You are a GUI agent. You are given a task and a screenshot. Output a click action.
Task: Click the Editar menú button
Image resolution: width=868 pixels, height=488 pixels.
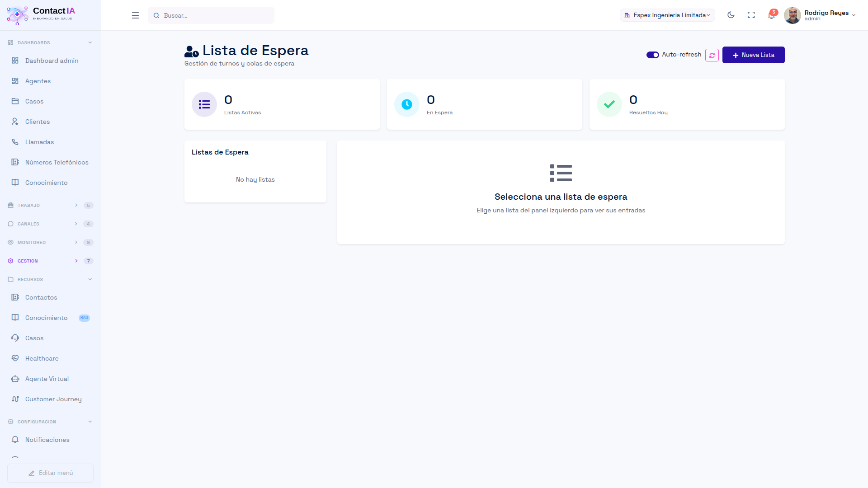click(50, 473)
